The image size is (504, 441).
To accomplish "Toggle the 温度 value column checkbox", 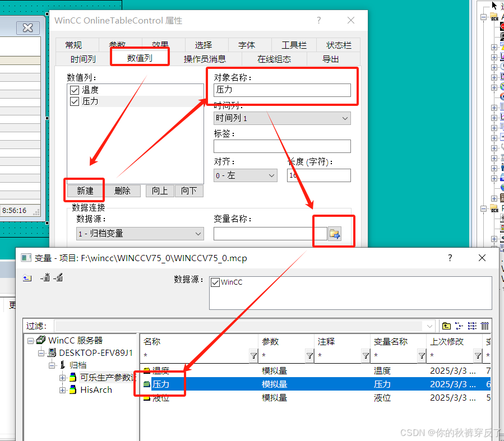I will click(75, 90).
